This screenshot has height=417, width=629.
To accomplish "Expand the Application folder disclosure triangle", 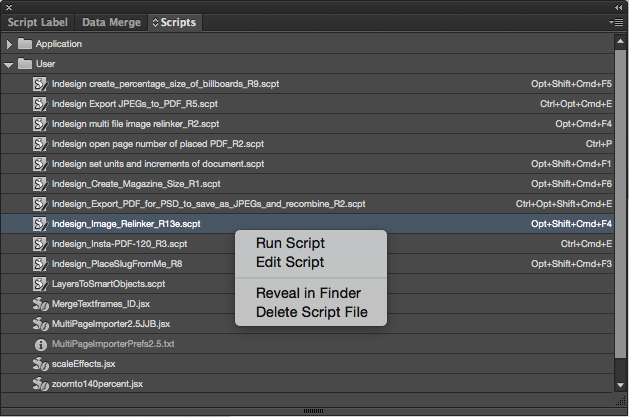I will click(9, 44).
